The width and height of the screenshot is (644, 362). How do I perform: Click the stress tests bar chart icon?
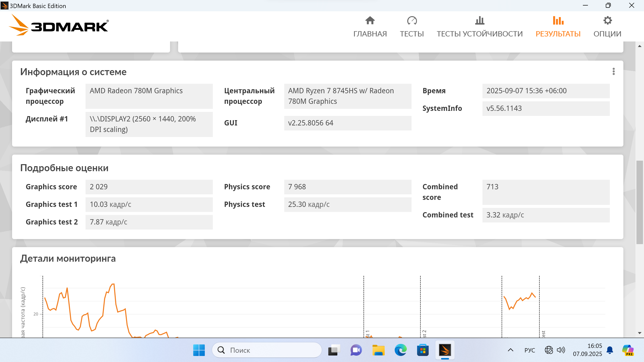[x=479, y=21]
